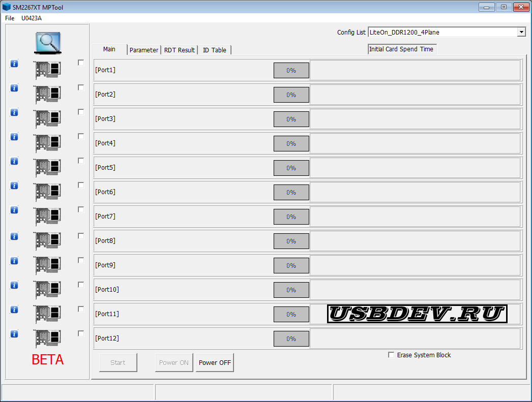Enable the Port9 device checkbox
Screen dimensions: 532x402
point(81,260)
